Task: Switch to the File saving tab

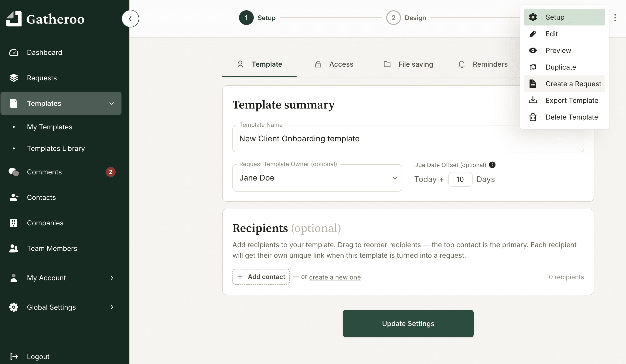Action: 408,64
